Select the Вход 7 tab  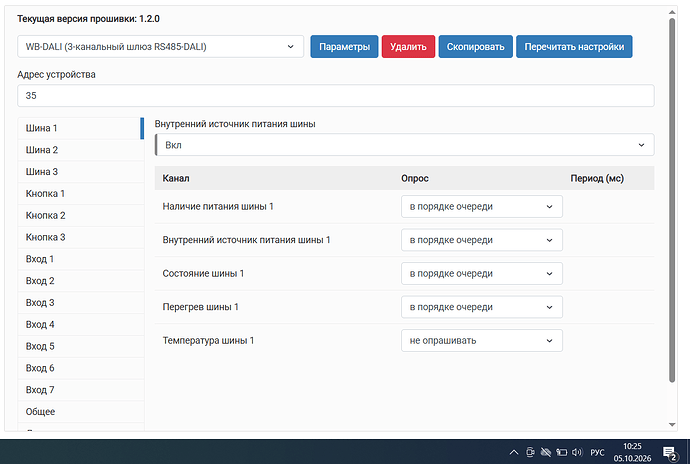[81, 390]
